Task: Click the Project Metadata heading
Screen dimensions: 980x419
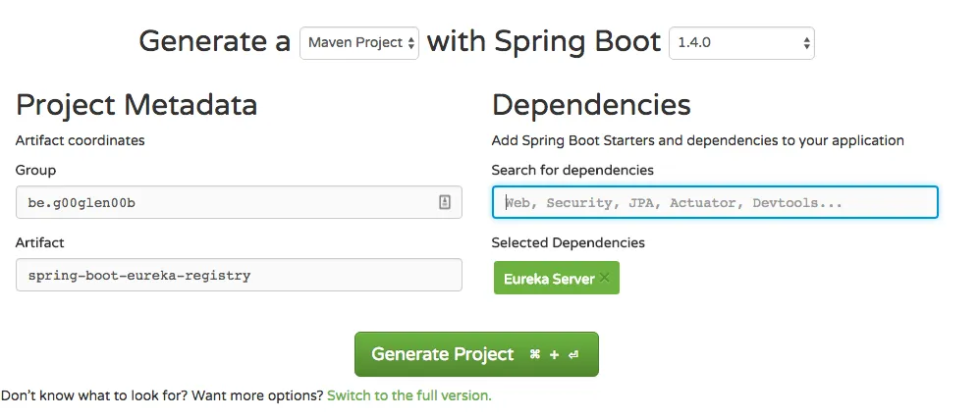Action: [x=136, y=105]
